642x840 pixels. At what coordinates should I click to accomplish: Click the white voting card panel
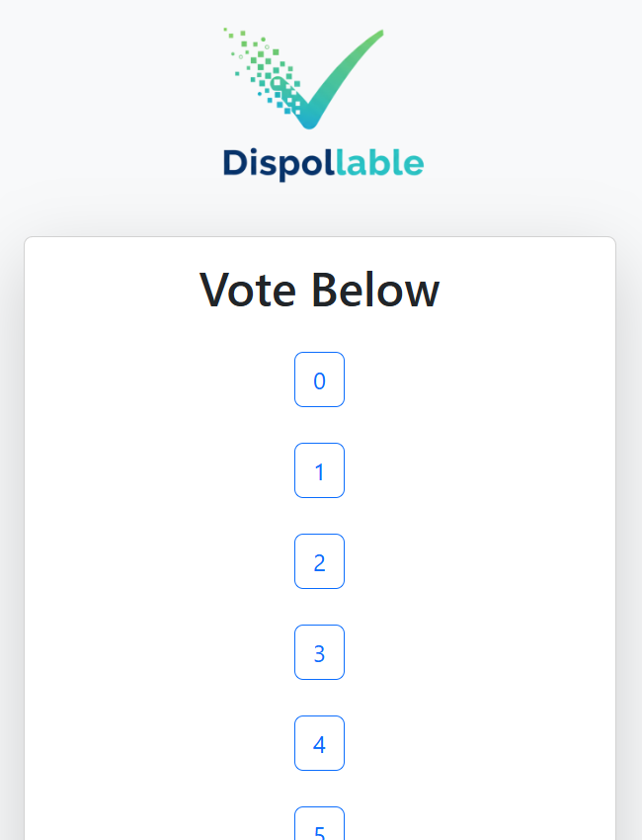click(128, 494)
